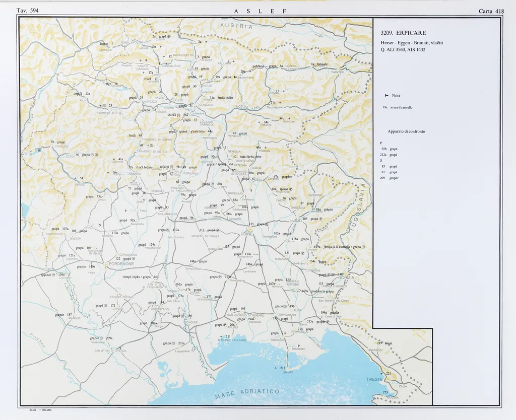Click the Note marker symbol in legend
516x420 pixels.
(386, 96)
